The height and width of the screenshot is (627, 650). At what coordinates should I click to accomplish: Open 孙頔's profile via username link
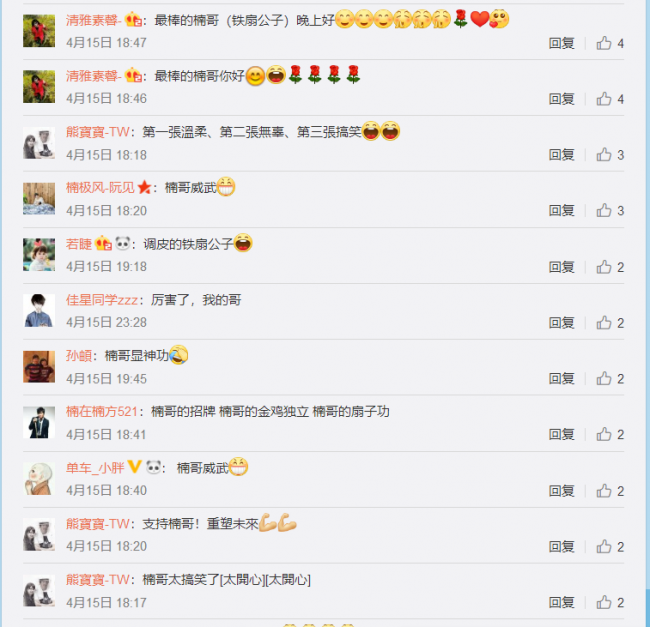(79, 356)
